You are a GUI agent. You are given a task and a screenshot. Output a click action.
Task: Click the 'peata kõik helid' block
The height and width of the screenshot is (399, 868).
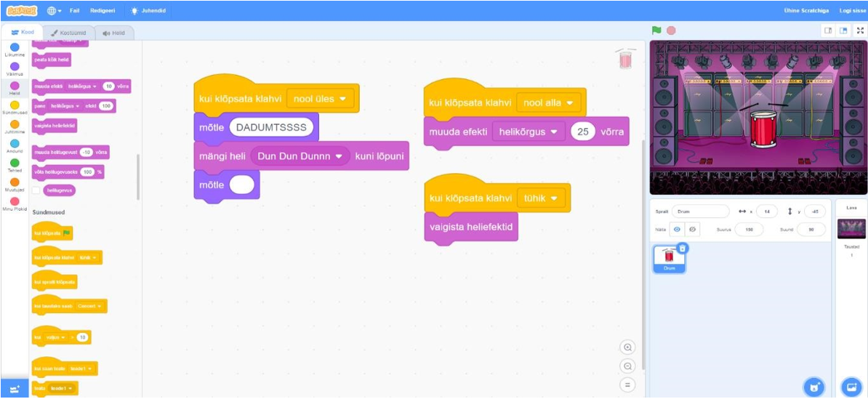[x=52, y=59]
